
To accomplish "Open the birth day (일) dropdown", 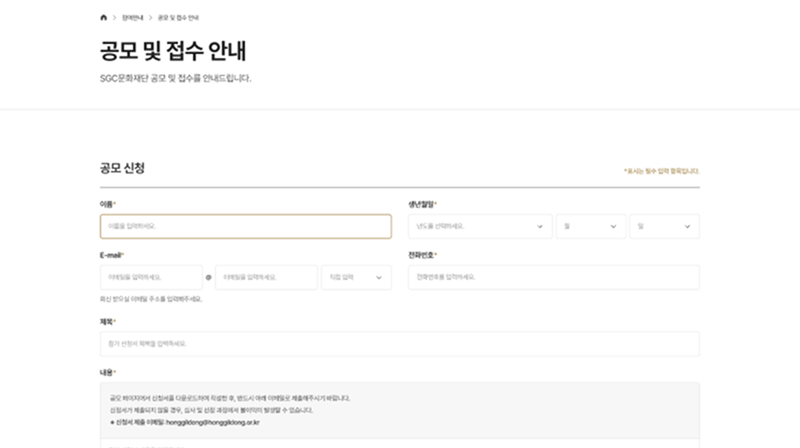I will [665, 226].
